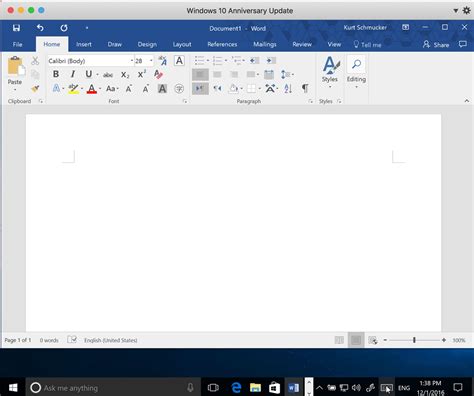Switch to the Layout tab

click(182, 44)
